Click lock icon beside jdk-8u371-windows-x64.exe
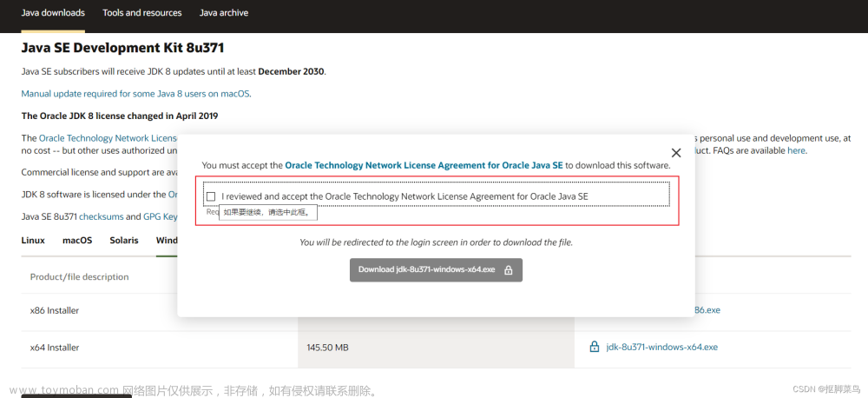The width and height of the screenshot is (868, 398). (595, 347)
